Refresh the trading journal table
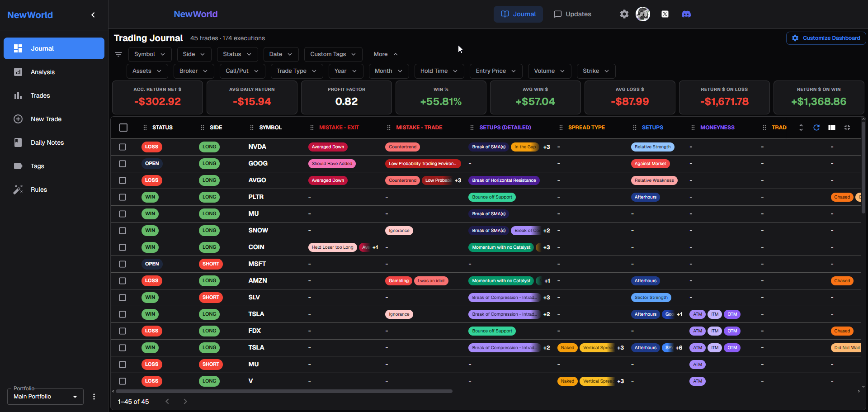 (x=816, y=128)
